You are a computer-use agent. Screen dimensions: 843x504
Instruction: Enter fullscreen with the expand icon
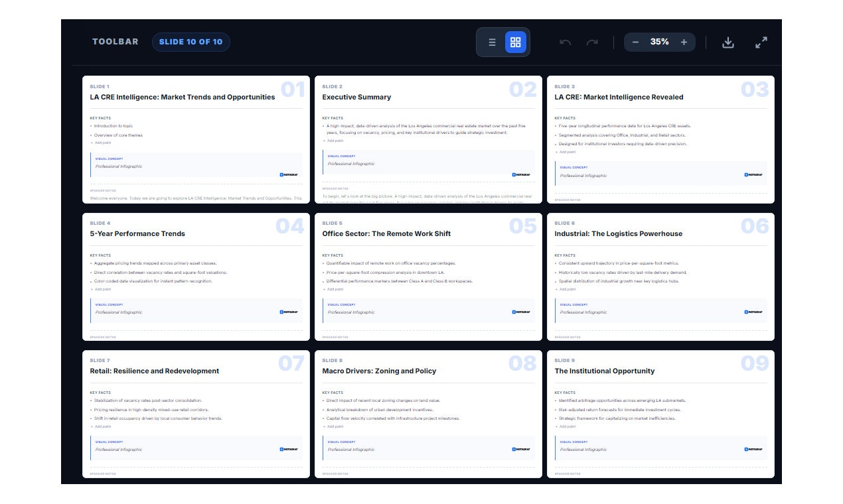(x=761, y=42)
